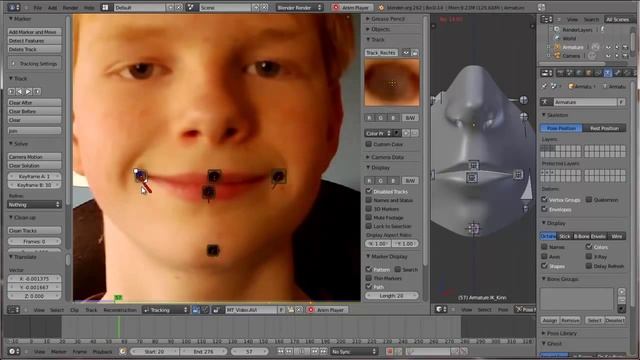Enable the Mute Footage checkbox

(x=369, y=218)
